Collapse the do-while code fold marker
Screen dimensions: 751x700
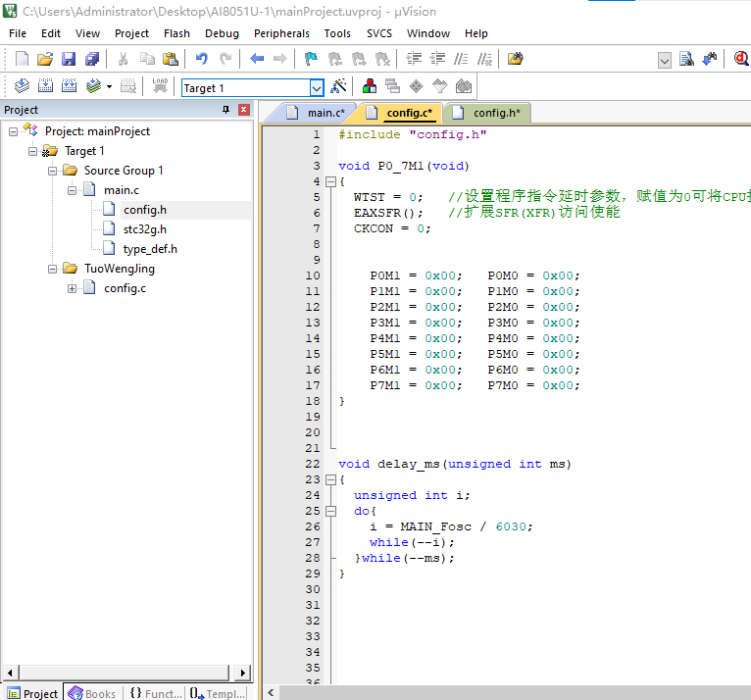[x=330, y=512]
